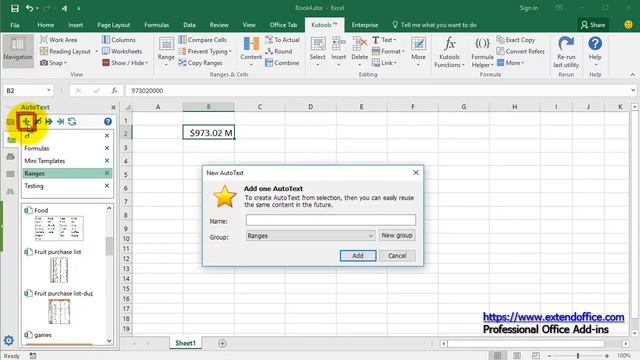Click Sign in
Image resolution: width=640 pixels, height=360 pixels.
pos(529,8)
